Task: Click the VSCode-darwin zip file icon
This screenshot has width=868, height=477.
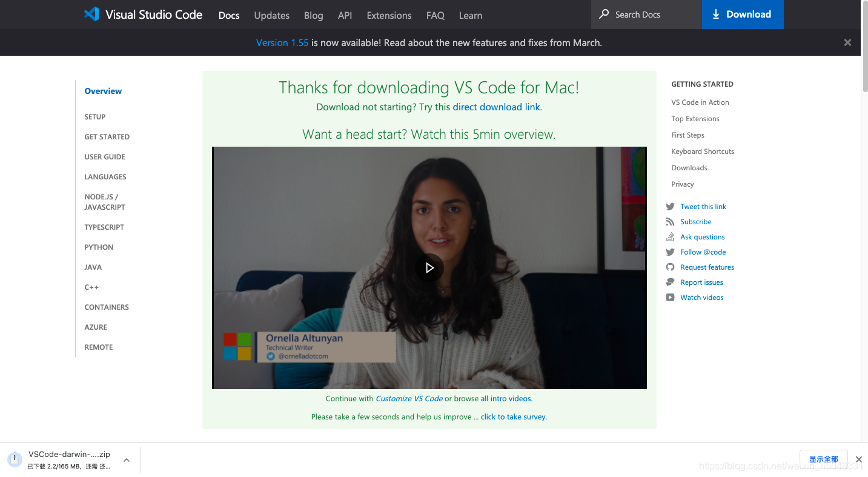Action: [14, 459]
